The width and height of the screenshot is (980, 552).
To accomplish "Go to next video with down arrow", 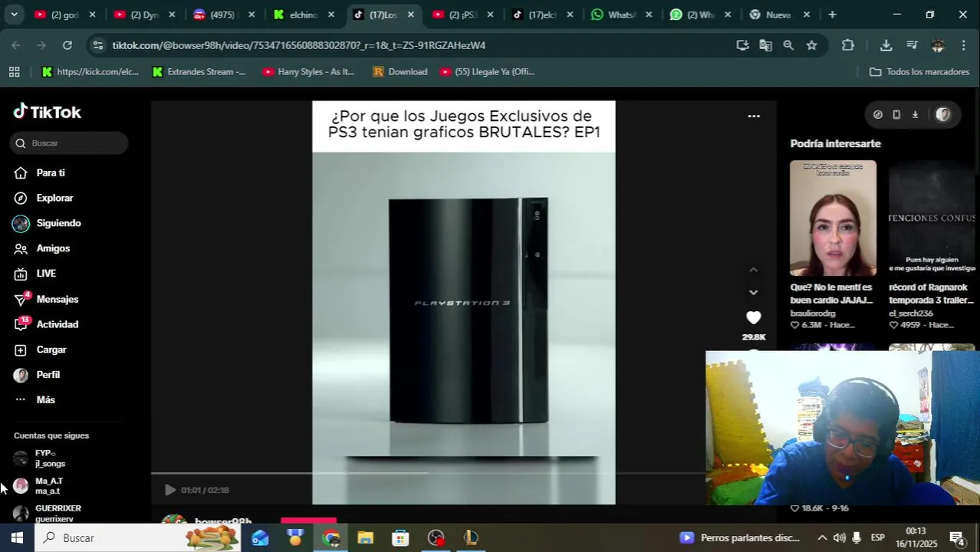I will point(753,292).
